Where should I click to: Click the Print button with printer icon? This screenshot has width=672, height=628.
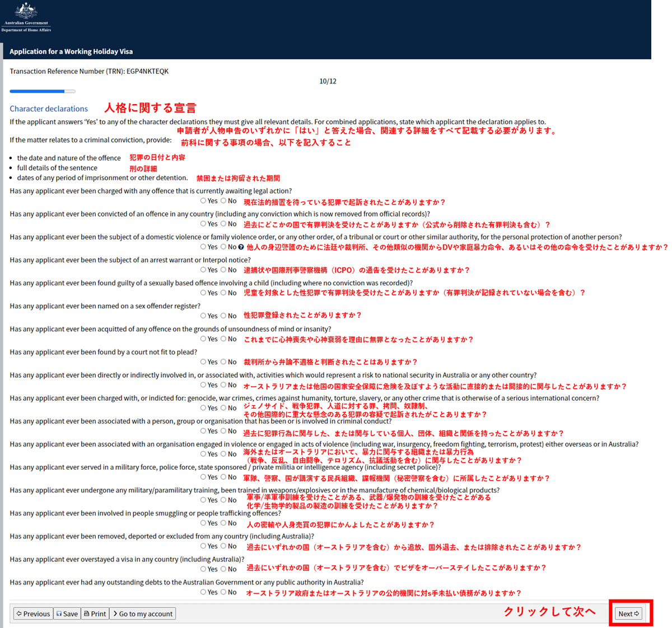pos(95,613)
